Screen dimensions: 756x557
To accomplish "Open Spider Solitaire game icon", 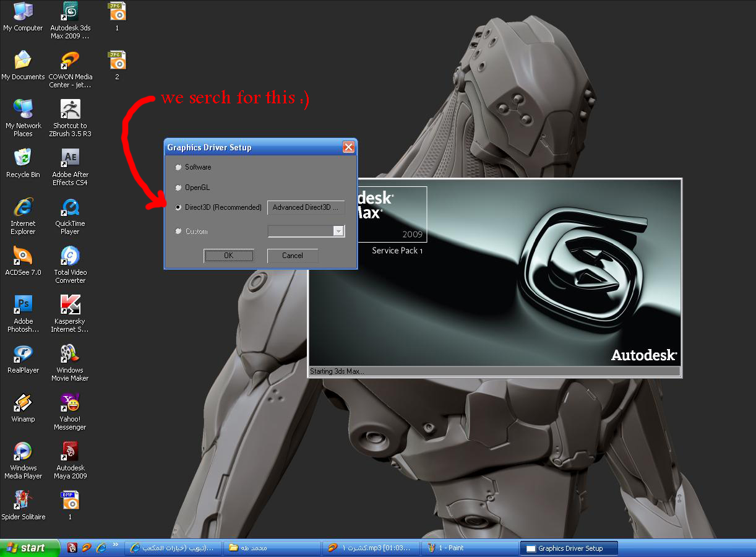I will pos(23,505).
